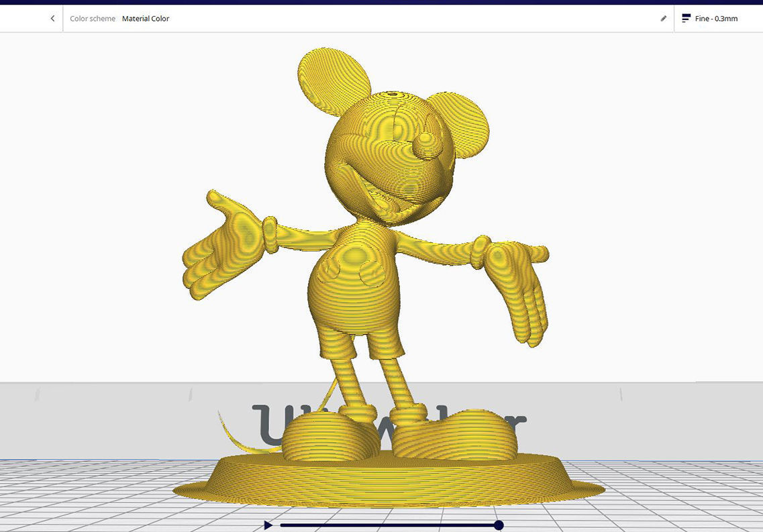This screenshot has height=532, width=763.
Task: Click the pencil edit icon
Action: click(x=663, y=19)
